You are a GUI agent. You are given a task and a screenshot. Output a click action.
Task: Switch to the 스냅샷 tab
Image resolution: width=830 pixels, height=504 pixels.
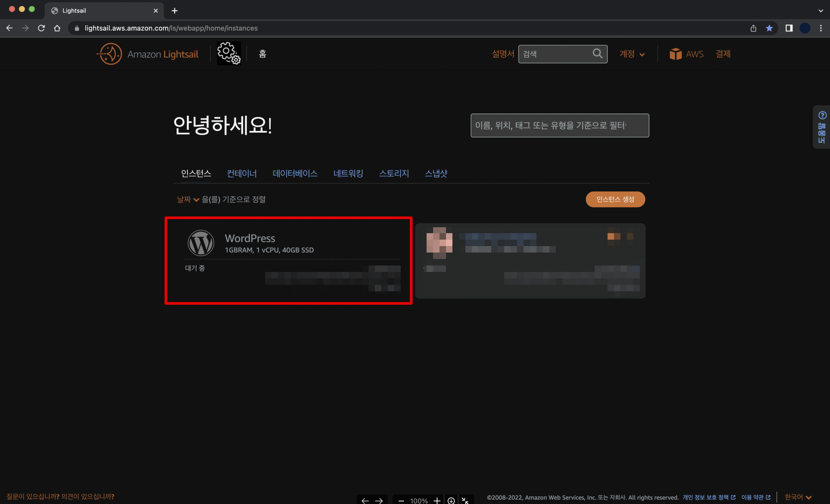tap(436, 173)
